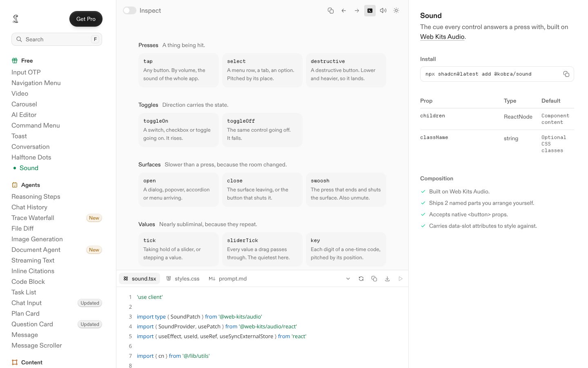Play the select sound card

262,70
